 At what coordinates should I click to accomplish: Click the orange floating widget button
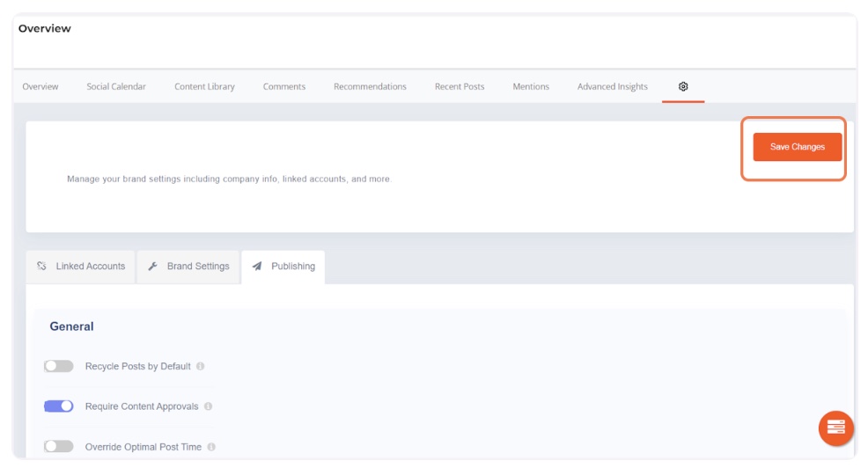coord(835,428)
